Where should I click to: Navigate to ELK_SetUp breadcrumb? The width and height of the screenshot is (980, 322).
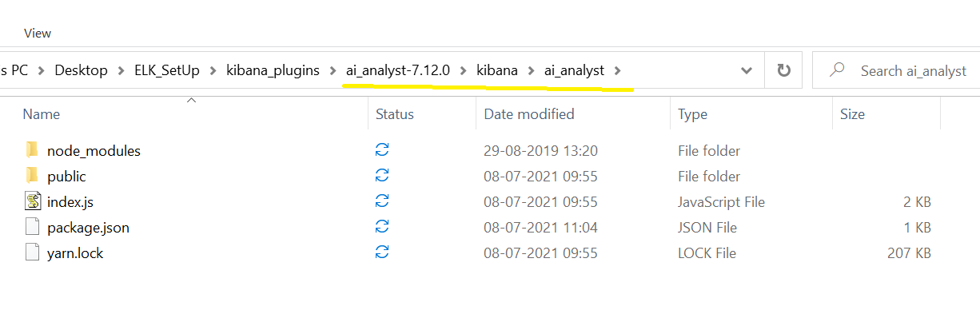(x=165, y=70)
